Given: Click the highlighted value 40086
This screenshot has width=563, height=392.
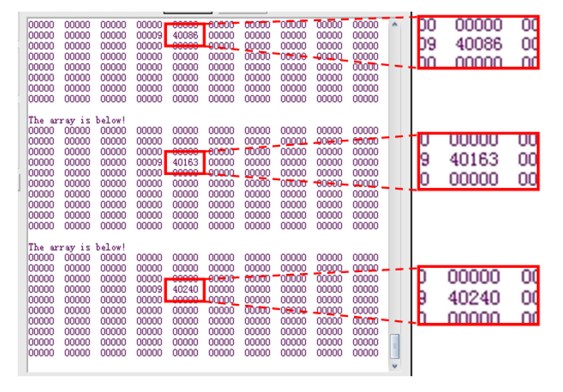Looking at the screenshot, I should coord(185,35).
